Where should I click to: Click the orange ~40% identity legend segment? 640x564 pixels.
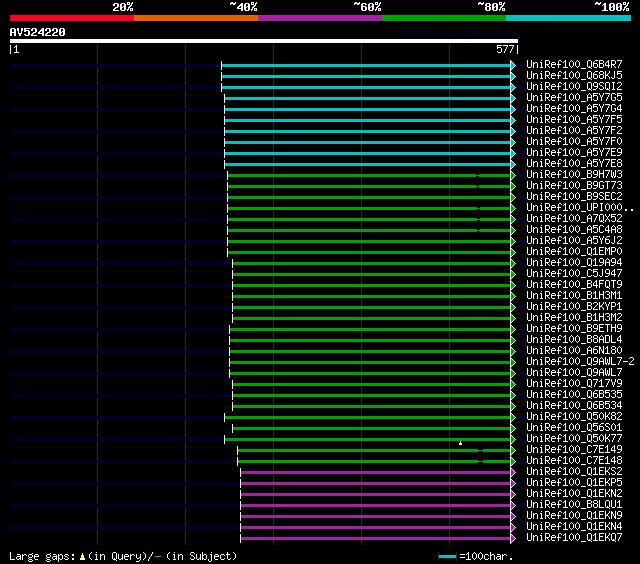[196, 18]
